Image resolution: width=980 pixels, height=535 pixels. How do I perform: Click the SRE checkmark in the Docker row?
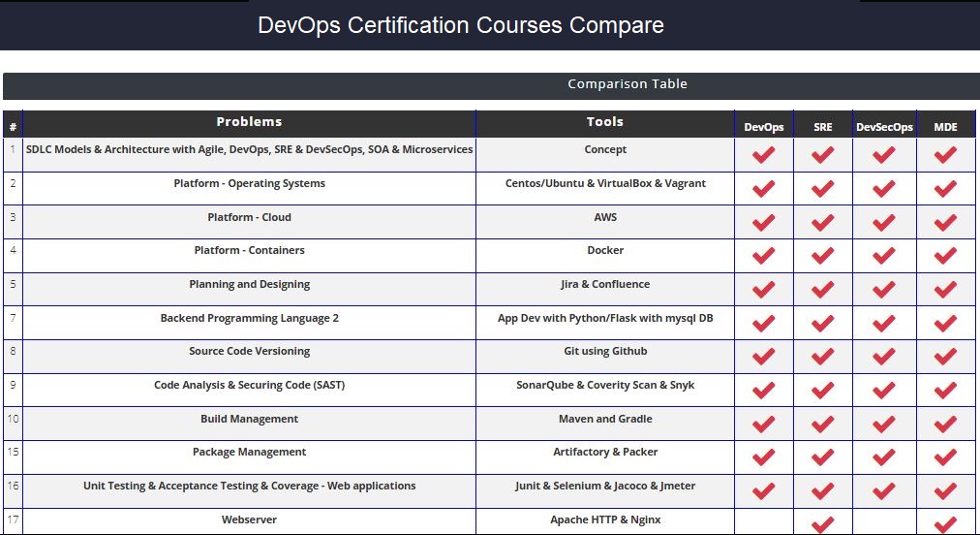tap(822, 256)
